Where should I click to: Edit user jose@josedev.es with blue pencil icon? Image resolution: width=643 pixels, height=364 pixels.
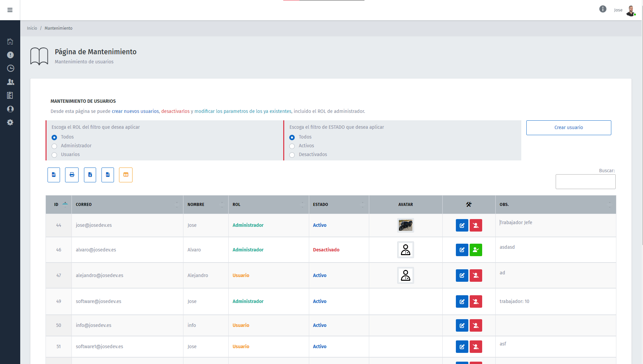pyautogui.click(x=462, y=225)
